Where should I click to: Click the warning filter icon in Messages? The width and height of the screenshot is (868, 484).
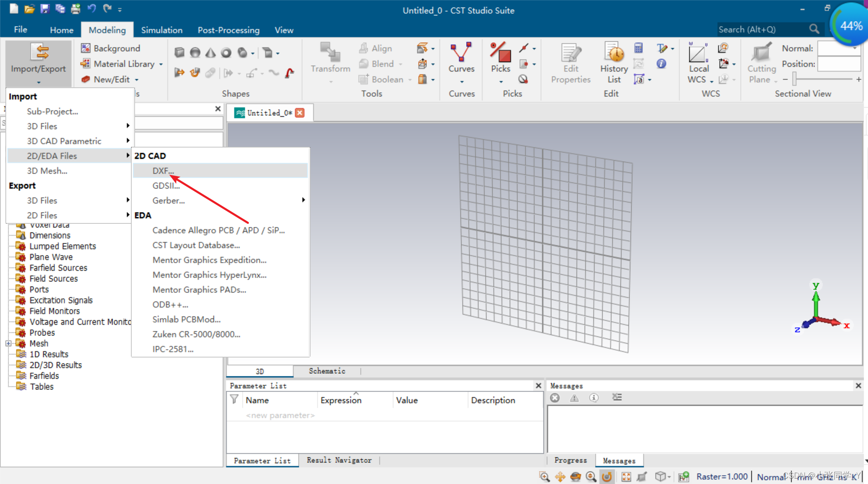coord(574,398)
